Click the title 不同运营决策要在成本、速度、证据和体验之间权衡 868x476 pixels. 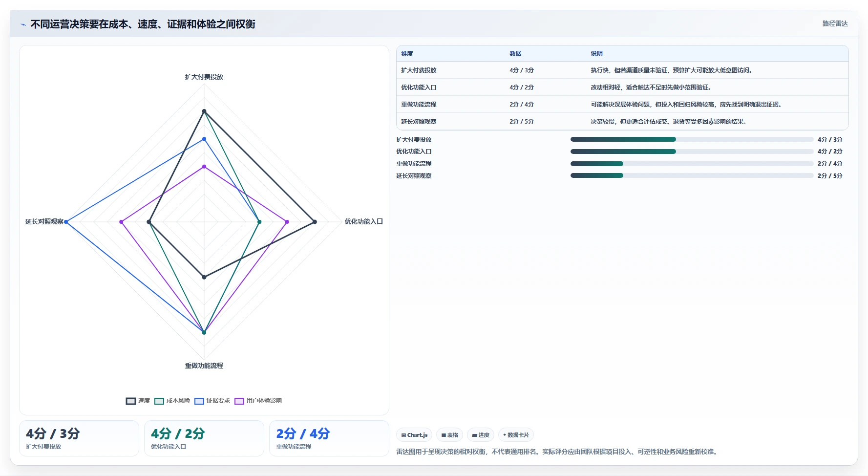(x=143, y=24)
